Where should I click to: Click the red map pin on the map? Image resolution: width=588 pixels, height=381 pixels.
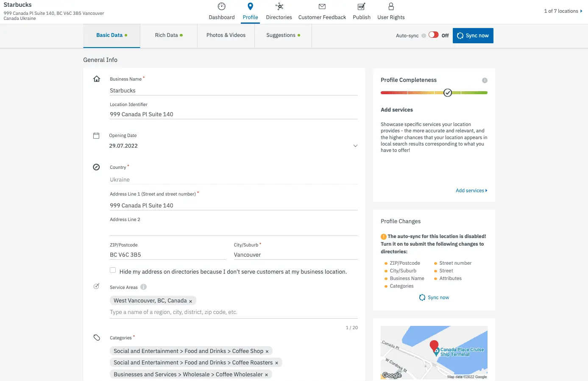coord(434,346)
